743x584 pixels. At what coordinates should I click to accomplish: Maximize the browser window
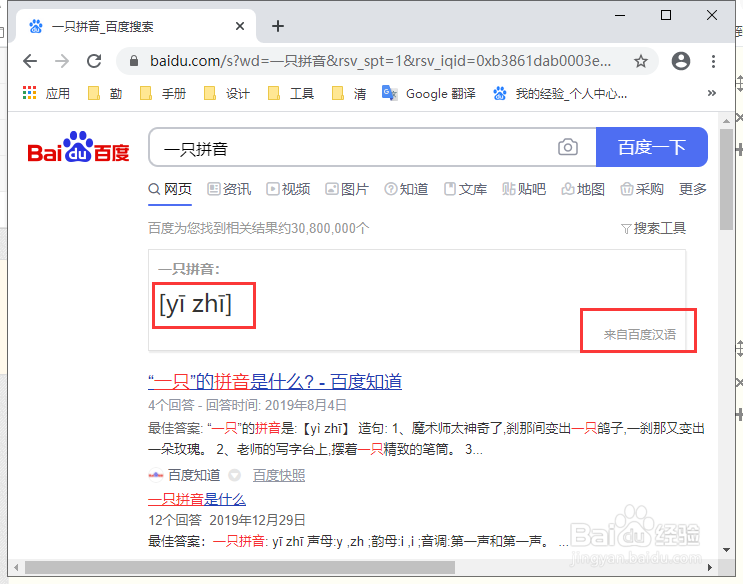[666, 15]
